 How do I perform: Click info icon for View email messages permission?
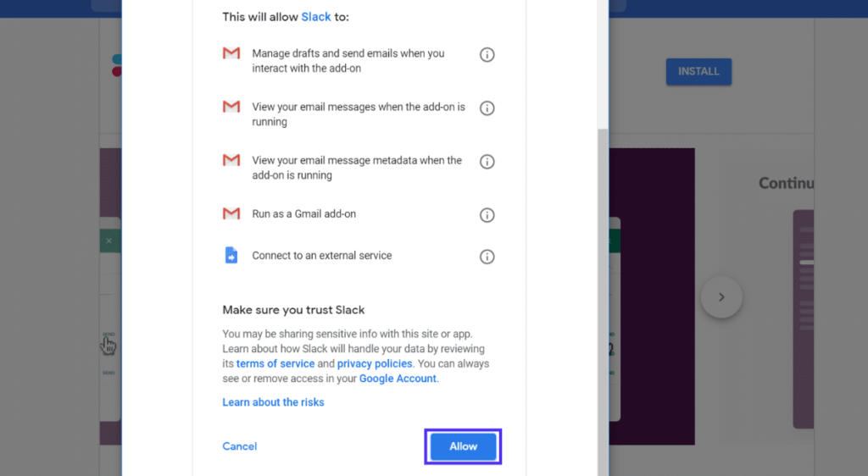[x=487, y=108]
